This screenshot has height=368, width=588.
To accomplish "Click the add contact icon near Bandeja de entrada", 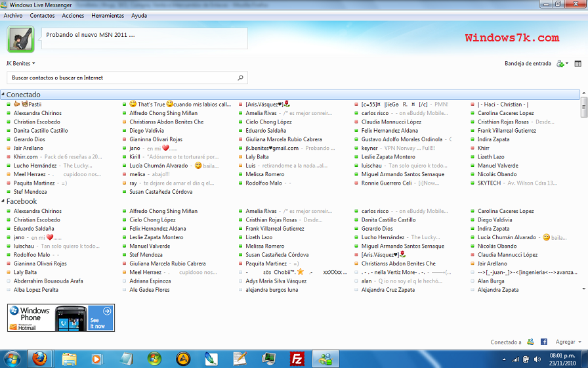I will [560, 64].
